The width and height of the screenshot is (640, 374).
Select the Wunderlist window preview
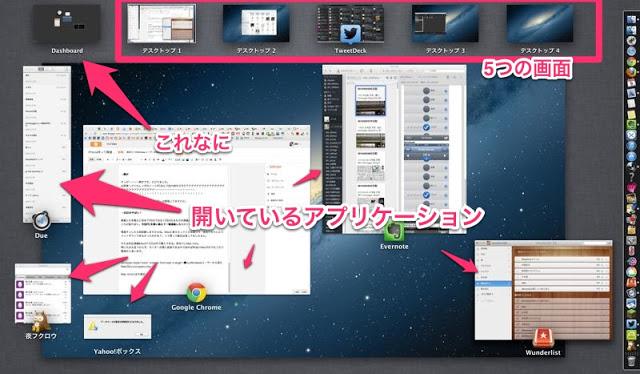pos(543,290)
